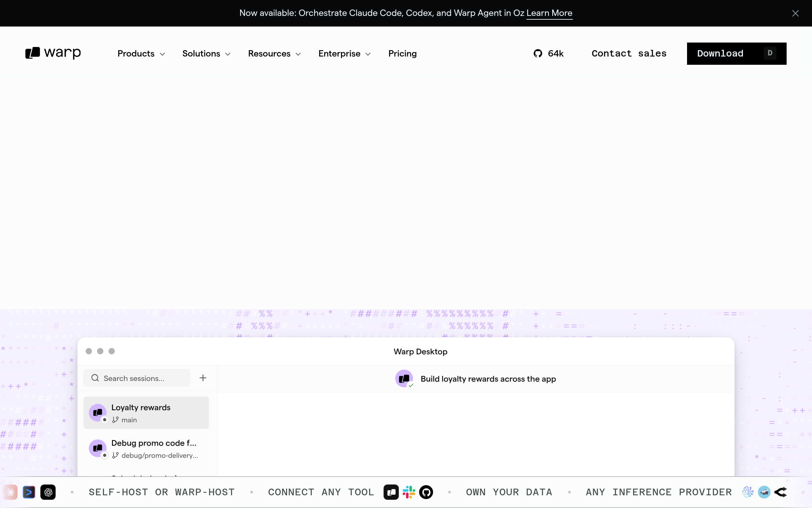Open the GitHub 64k stars link

549,53
